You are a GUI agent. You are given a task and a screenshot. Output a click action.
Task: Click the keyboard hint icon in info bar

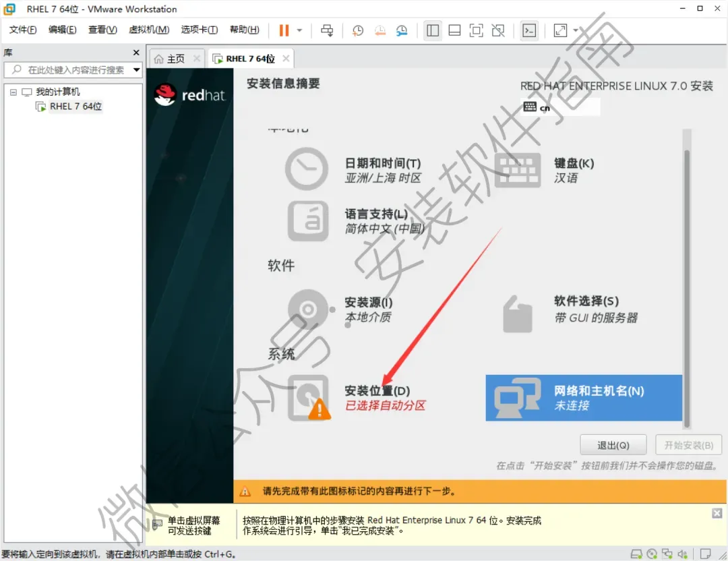[157, 525]
